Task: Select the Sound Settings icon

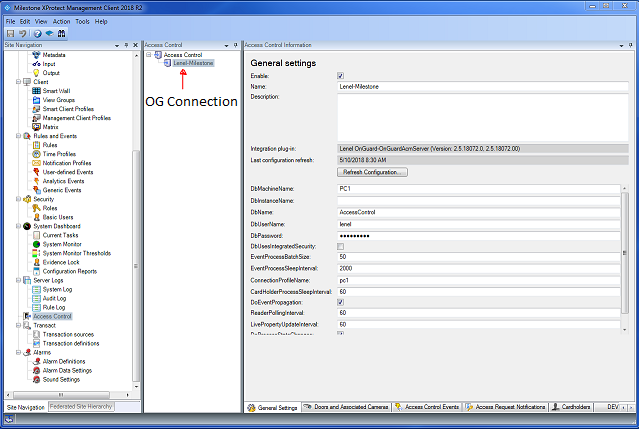Action: coord(36,379)
